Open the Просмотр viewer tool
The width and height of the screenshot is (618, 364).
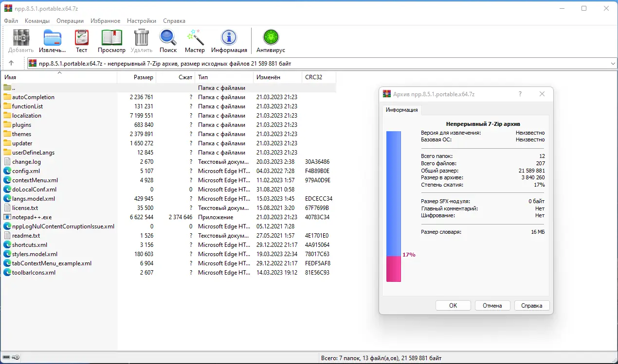pos(111,37)
